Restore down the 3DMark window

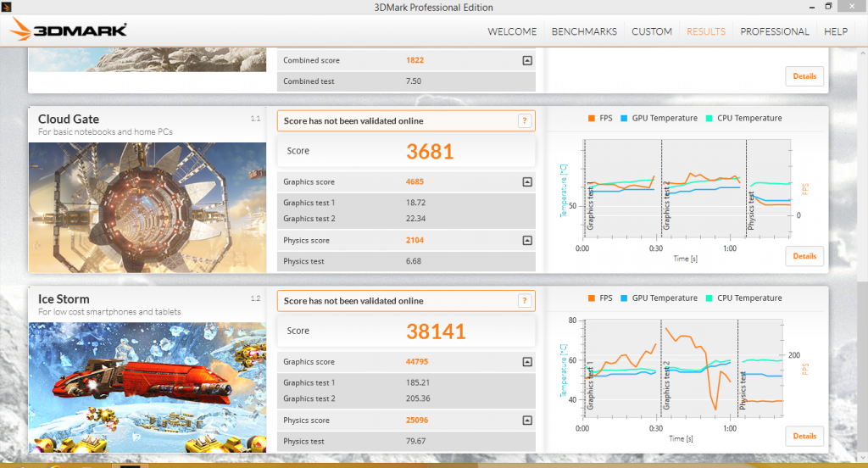pos(828,7)
